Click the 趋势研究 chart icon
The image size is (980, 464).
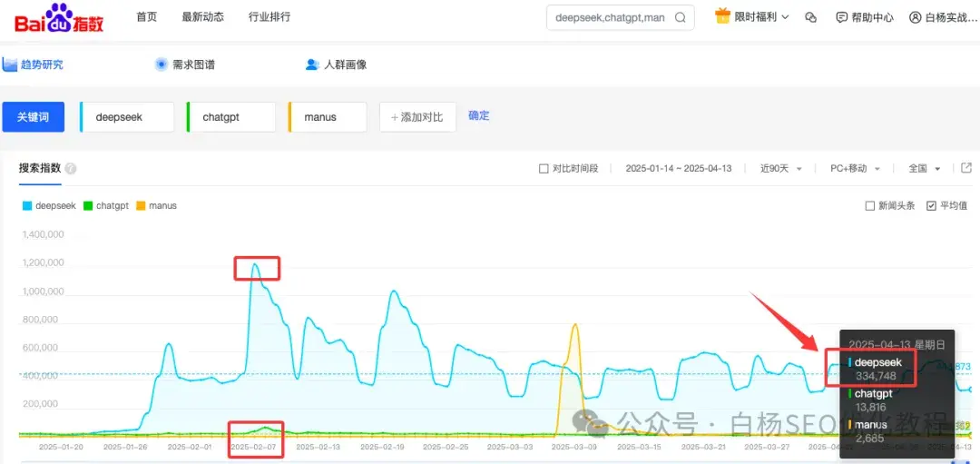click(x=9, y=64)
